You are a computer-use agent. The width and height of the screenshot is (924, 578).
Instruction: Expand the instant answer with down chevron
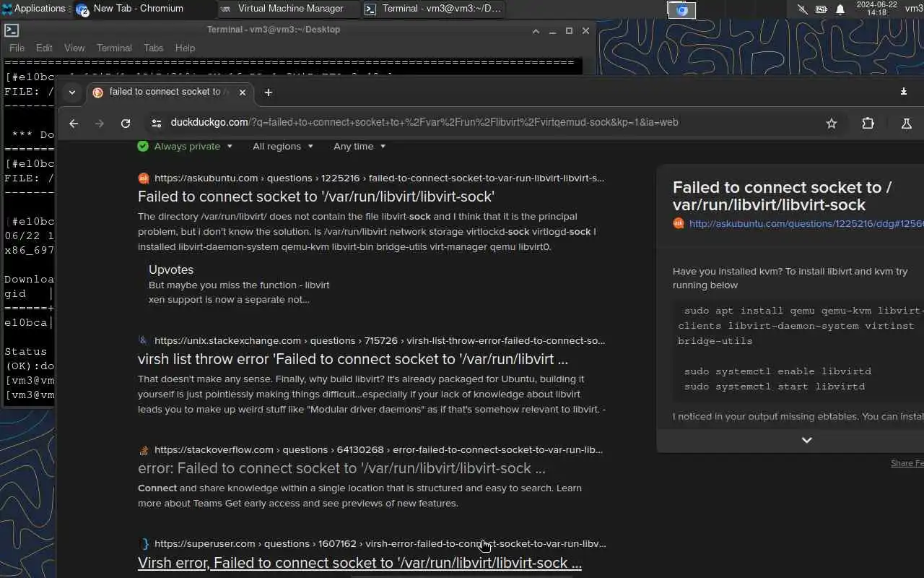click(806, 440)
